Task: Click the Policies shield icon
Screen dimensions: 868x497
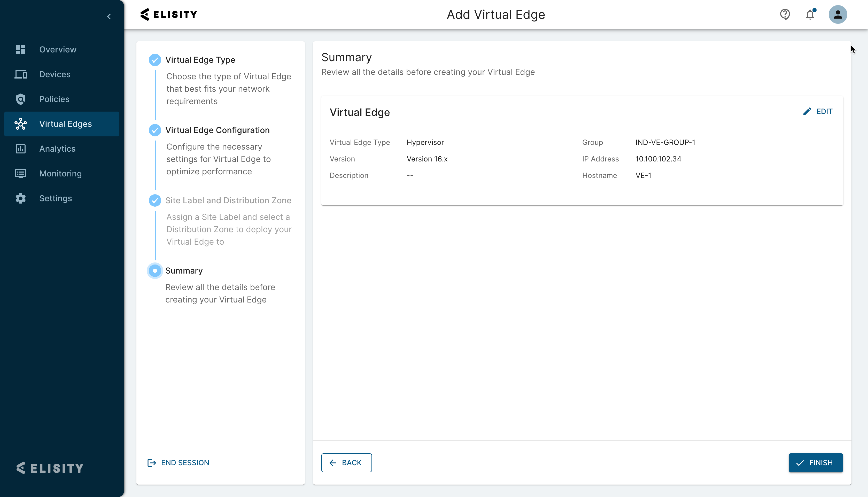Action: click(x=20, y=99)
